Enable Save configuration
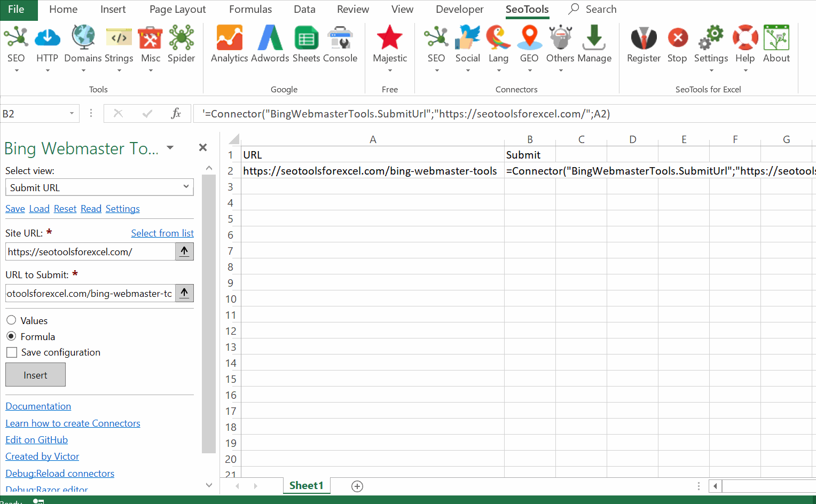The image size is (816, 504). point(11,352)
